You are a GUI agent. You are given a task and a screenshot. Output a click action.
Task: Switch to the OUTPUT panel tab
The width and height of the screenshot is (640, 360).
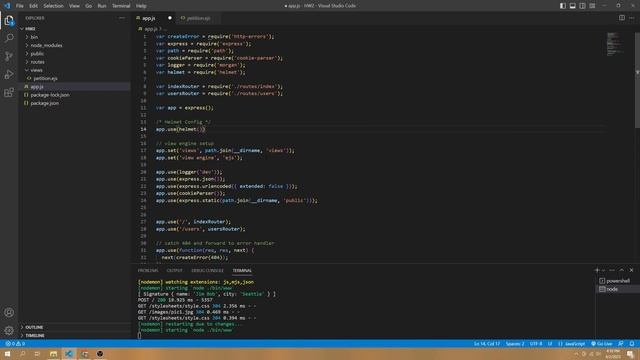click(x=175, y=271)
